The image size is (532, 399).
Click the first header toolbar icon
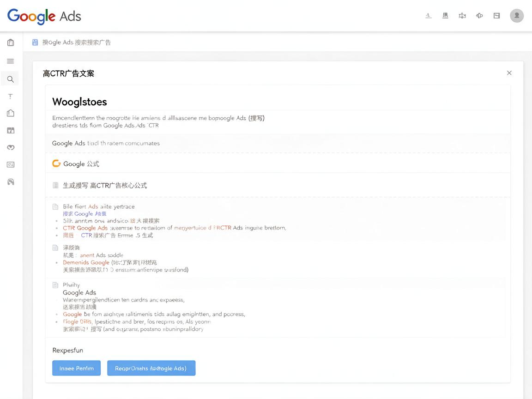(x=429, y=16)
